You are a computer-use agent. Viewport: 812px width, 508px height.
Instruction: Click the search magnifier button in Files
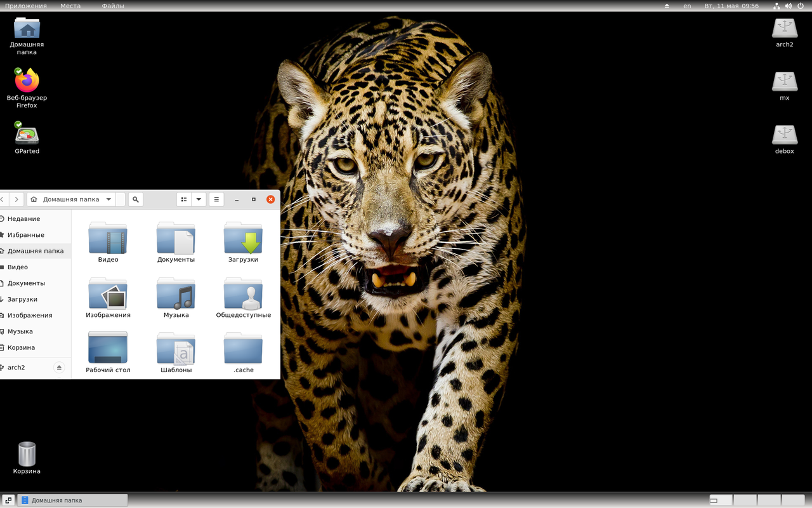135,199
